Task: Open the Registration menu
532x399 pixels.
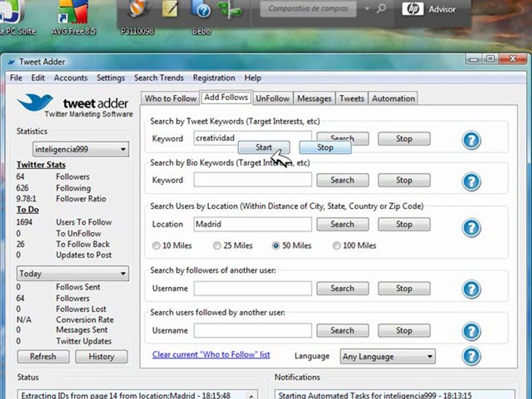Action: coord(214,78)
